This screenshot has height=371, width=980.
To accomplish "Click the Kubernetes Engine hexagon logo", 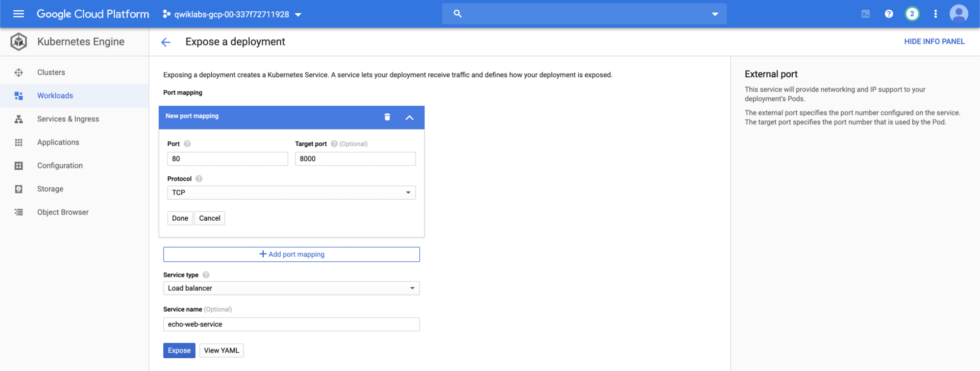I will coord(19,42).
